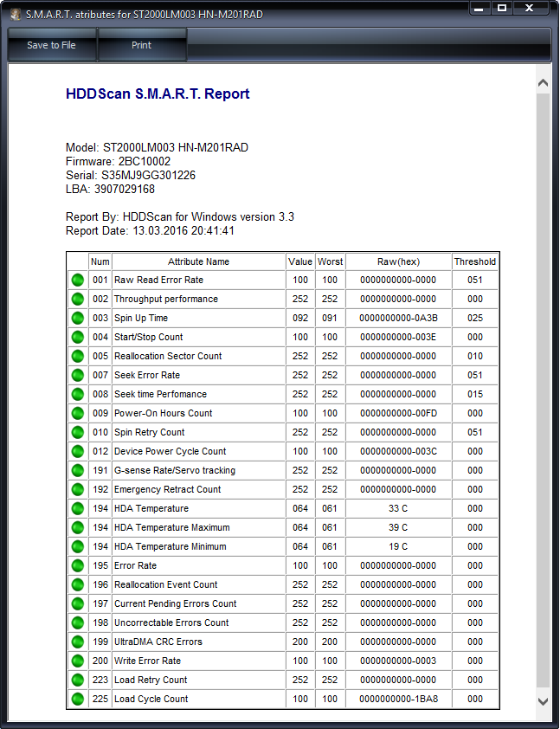
Task: Click raw value 0000000000-003E for Start/Stop Count
Action: coord(398,337)
